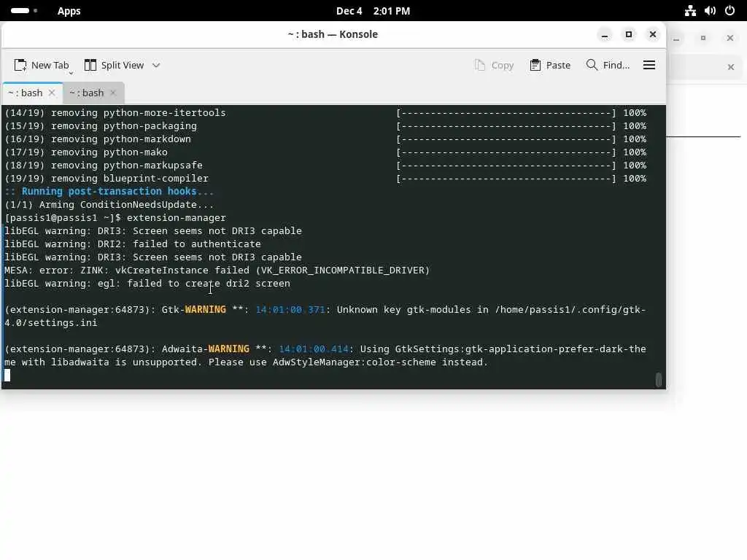The image size is (747, 560).
Task: Open the Konsole hamburger menu
Action: click(x=649, y=65)
